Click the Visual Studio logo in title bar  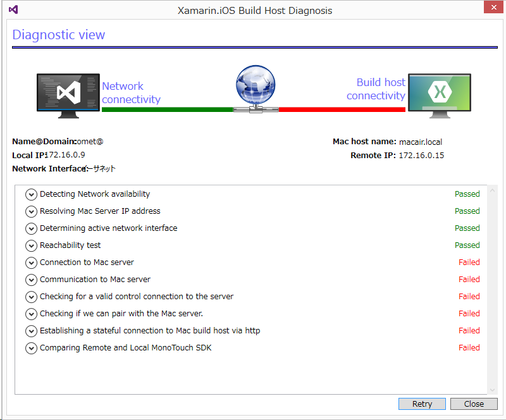(x=13, y=10)
